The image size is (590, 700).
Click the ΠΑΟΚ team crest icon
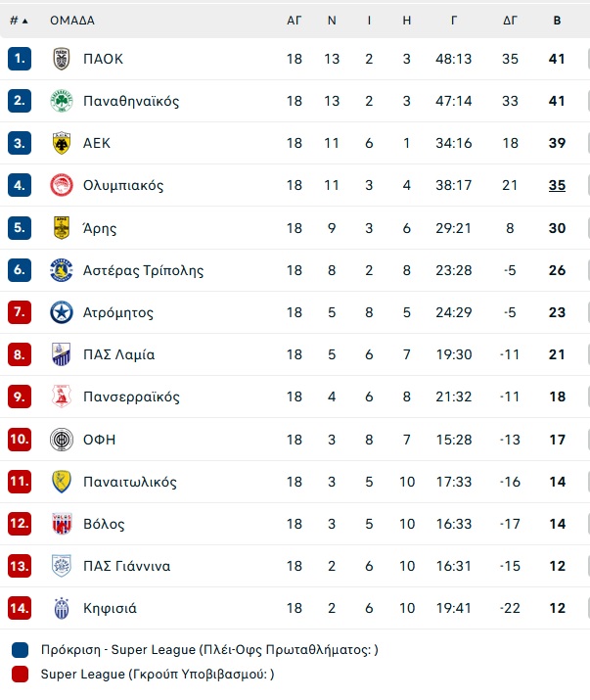pyautogui.click(x=62, y=59)
